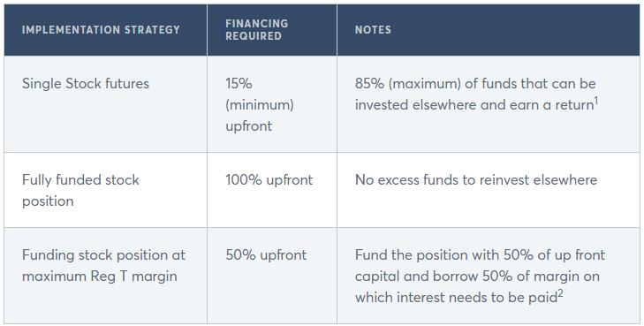Click the Notes column header
Viewport: 644px width, 326px height.
click(x=489, y=30)
